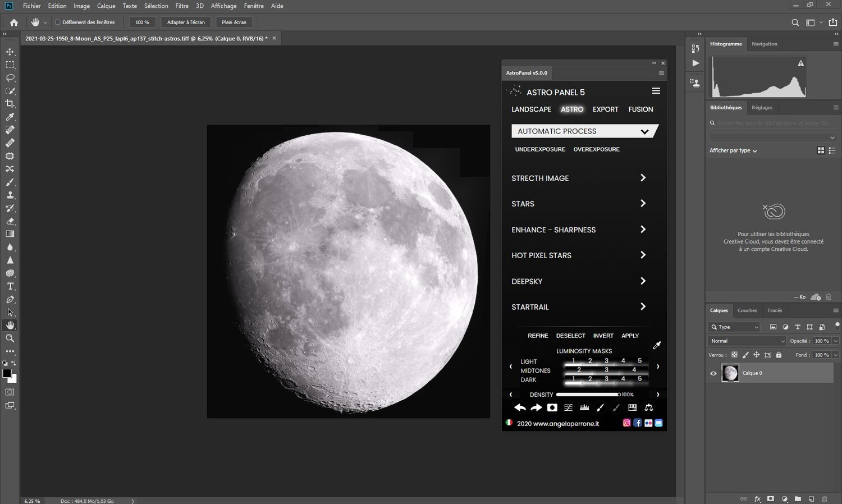Viewport: 842px width, 504px height.
Task: Switch to the Couches tab
Action: point(747,310)
